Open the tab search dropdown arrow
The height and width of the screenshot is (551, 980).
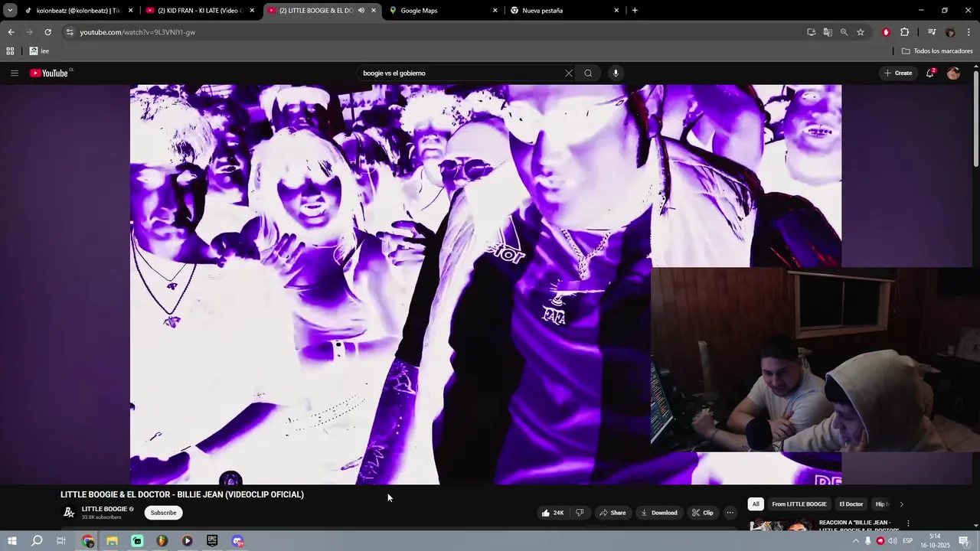coord(10,11)
